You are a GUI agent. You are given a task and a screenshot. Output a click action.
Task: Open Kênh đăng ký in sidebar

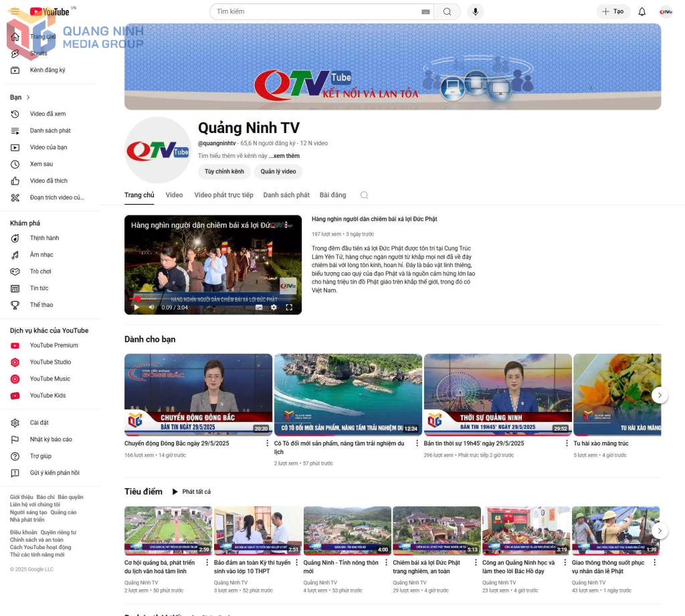point(47,70)
